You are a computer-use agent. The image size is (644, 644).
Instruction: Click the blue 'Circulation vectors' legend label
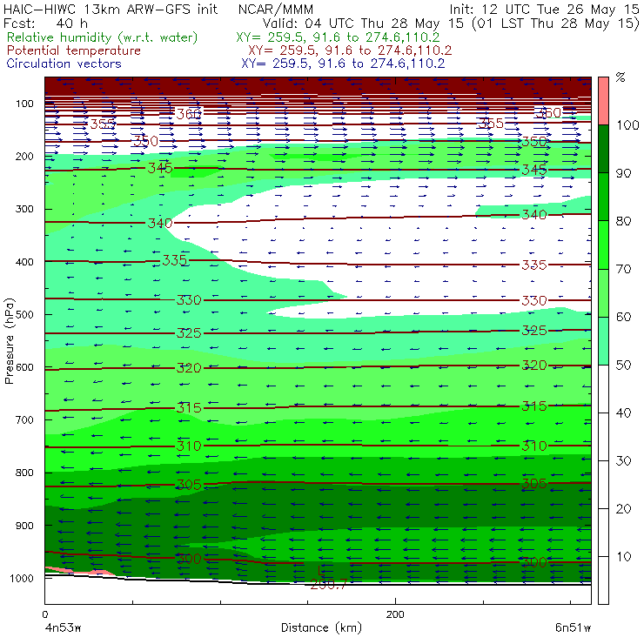click(64, 64)
